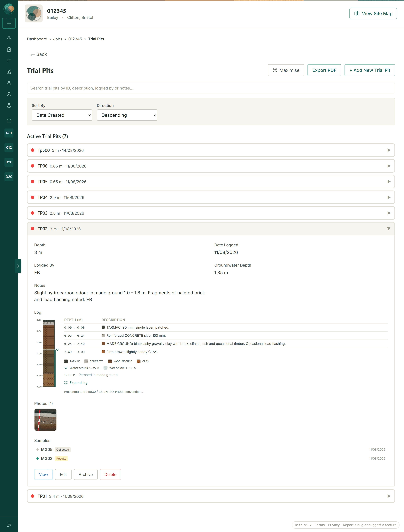Viewport: 404px width, 532px height.
Task: Open the clipboard checklist sidebar icon
Action: click(9, 49)
